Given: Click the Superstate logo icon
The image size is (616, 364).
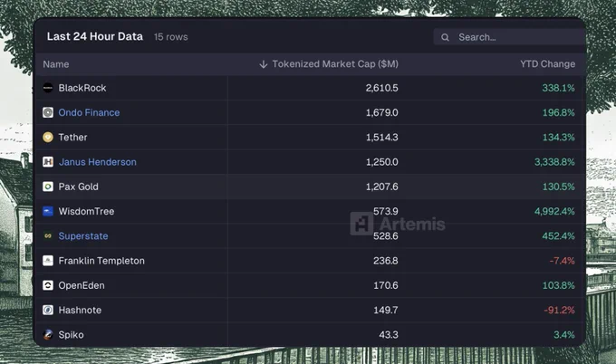Looking at the screenshot, I should click(48, 236).
